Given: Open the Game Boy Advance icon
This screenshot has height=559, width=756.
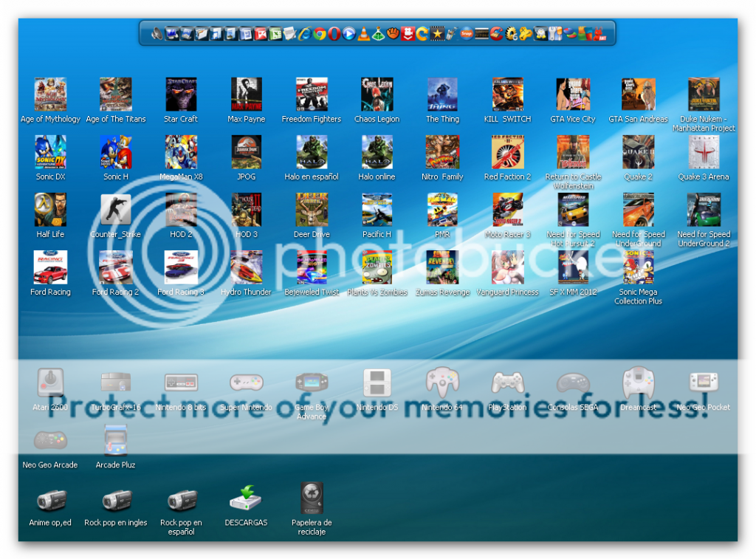Looking at the screenshot, I should pyautogui.click(x=312, y=383).
